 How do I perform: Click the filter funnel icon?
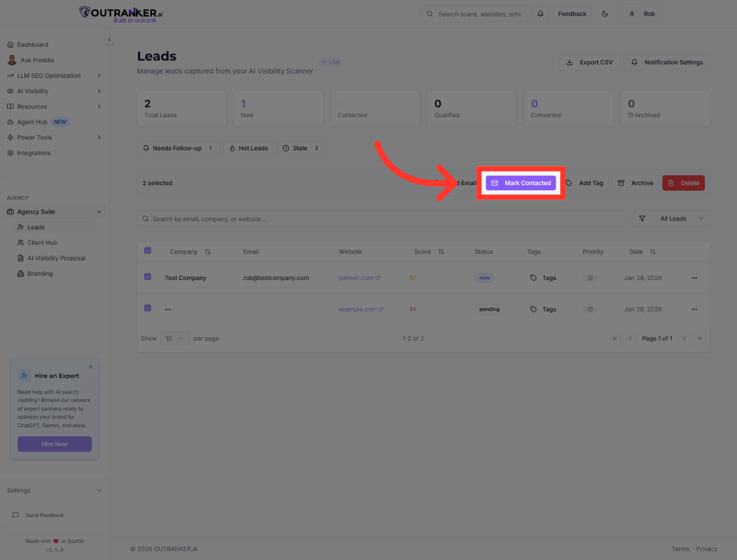point(642,219)
